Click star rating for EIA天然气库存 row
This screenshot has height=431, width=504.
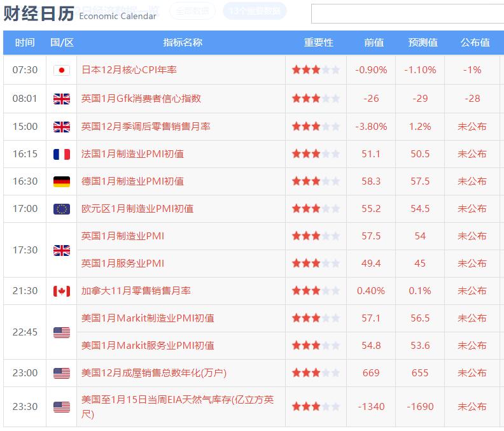click(316, 407)
